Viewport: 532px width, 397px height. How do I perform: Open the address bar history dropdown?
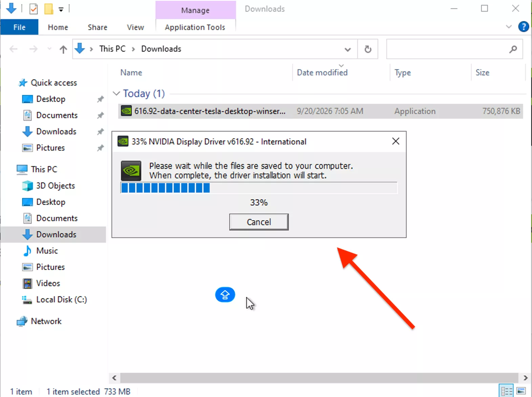(x=347, y=49)
